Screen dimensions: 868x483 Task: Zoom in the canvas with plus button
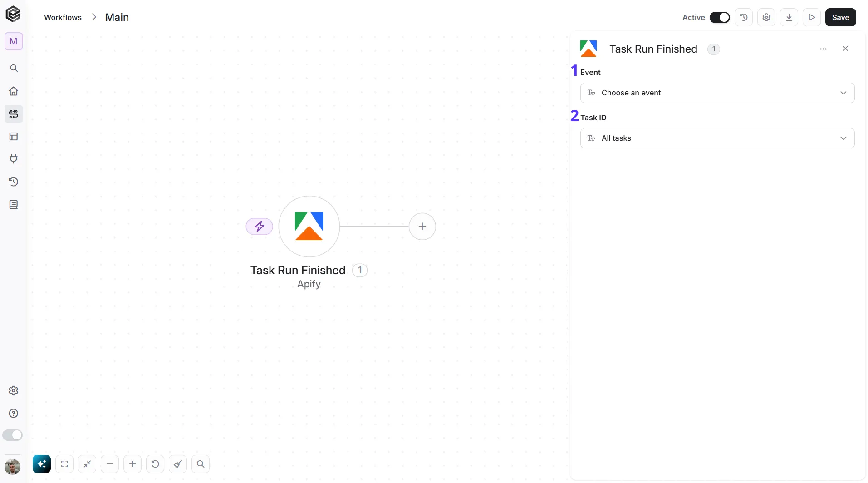tap(132, 464)
